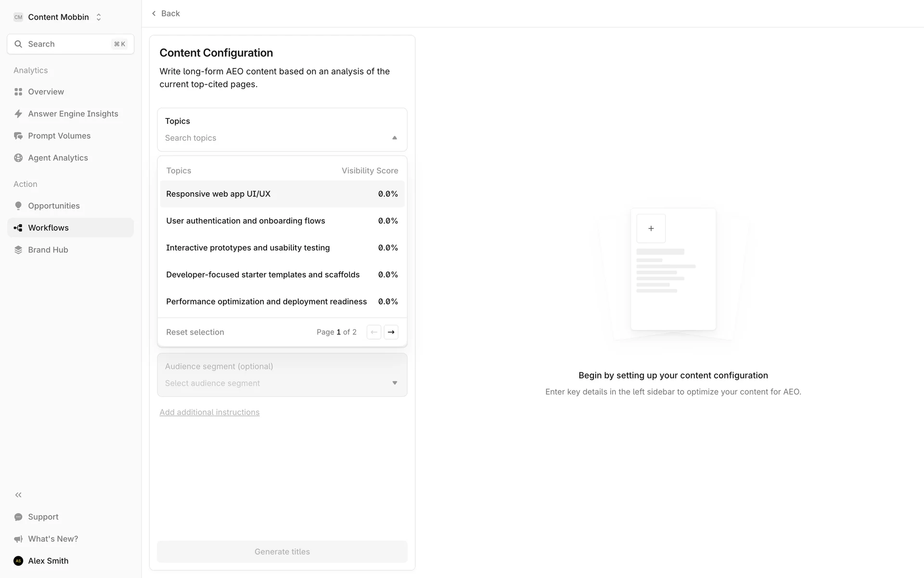
Task: Click the Search topics input field
Action: pyautogui.click(x=274, y=138)
